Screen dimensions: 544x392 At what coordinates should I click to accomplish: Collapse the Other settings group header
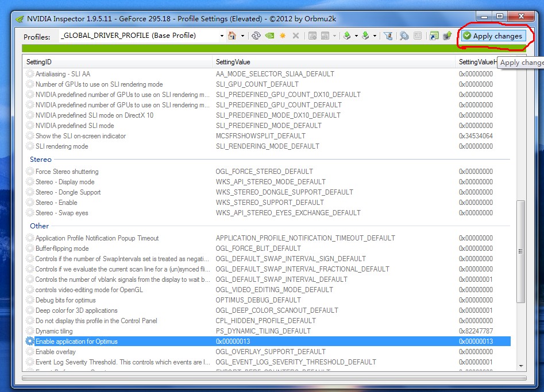(x=39, y=226)
